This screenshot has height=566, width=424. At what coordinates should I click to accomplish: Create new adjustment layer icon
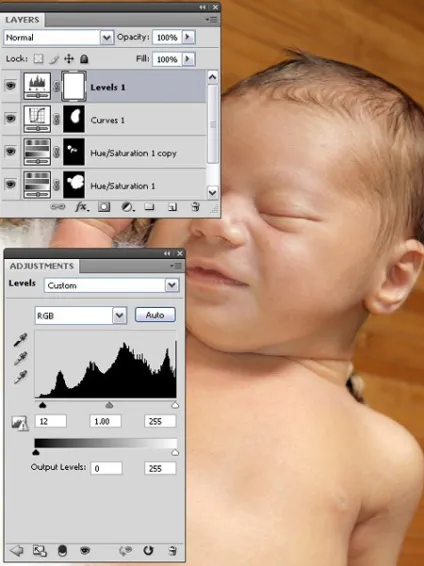(127, 207)
